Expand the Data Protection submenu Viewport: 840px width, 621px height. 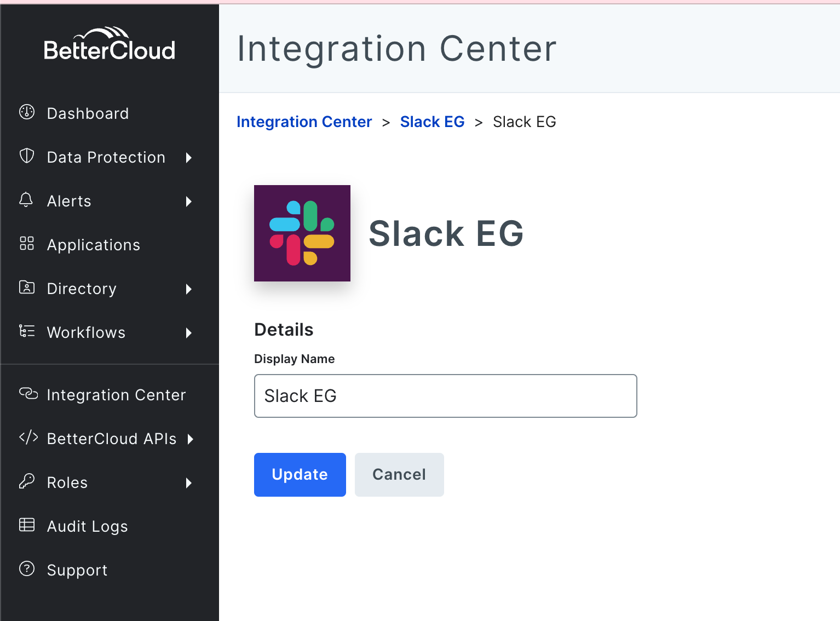click(189, 157)
